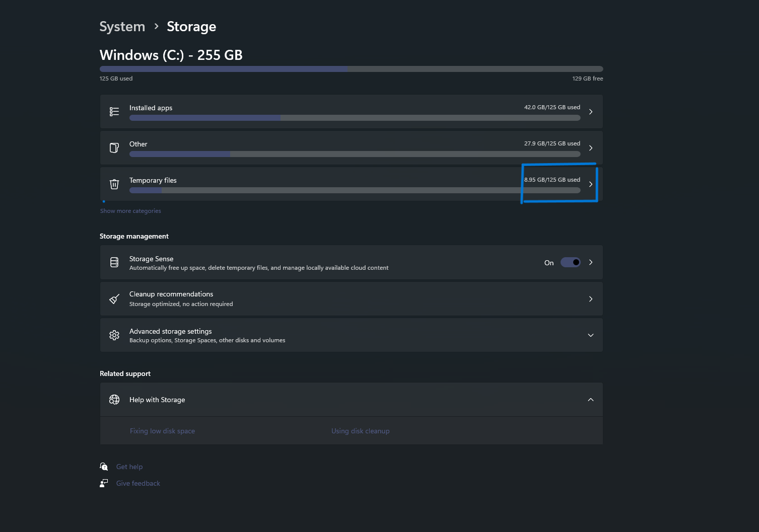Click the Advanced storage settings gear icon

coord(114,335)
